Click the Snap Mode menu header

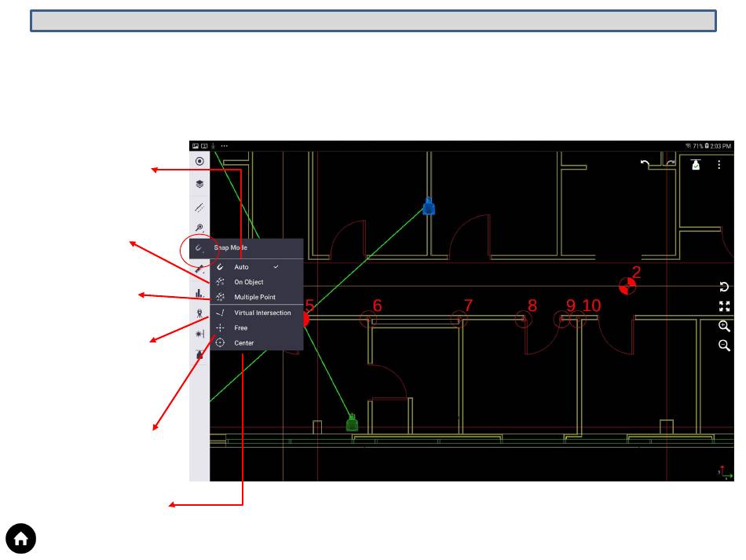tap(247, 248)
